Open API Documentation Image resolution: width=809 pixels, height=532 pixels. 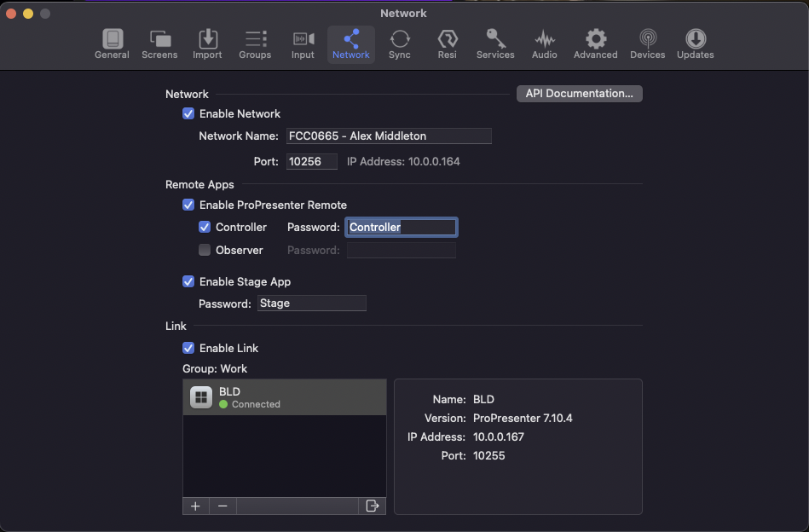[x=580, y=94]
